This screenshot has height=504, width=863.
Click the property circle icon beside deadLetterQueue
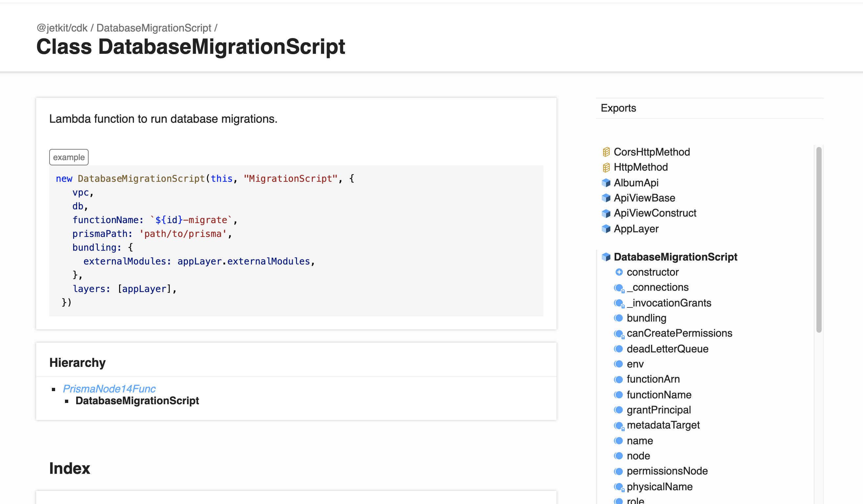619,348
